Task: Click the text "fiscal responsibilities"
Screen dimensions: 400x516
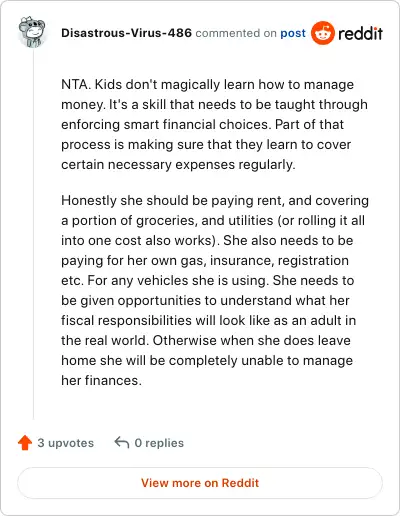Action: point(127,320)
